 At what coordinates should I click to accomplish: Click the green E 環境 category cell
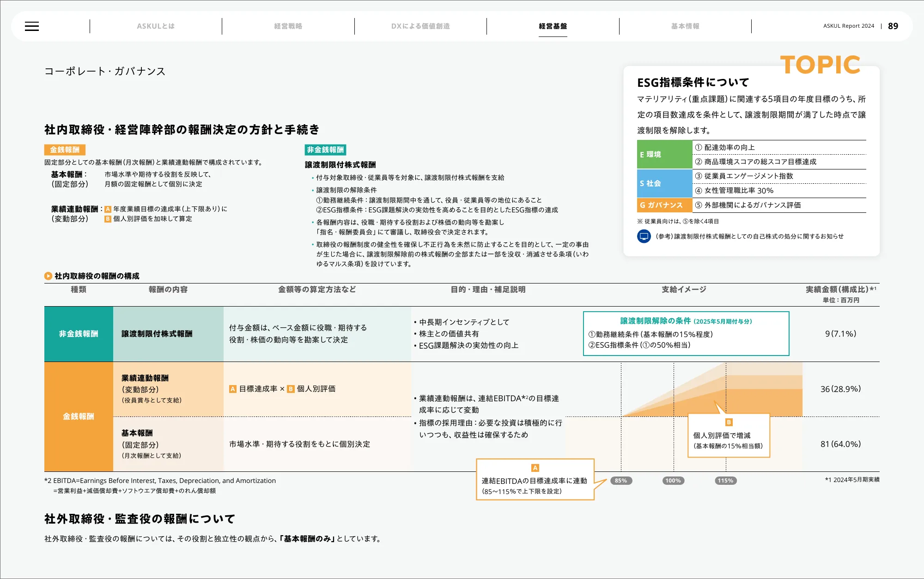pos(664,154)
